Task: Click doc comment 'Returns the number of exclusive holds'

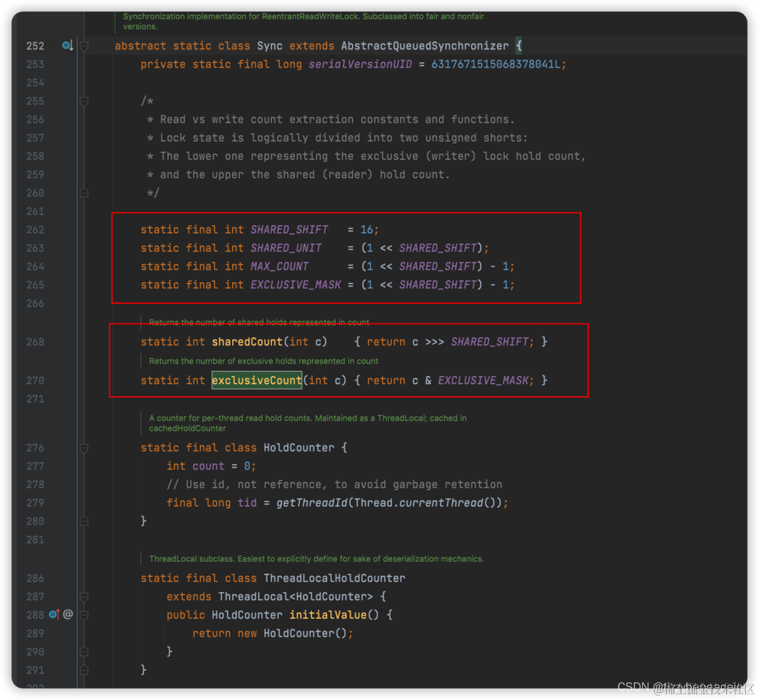Action: point(263,361)
